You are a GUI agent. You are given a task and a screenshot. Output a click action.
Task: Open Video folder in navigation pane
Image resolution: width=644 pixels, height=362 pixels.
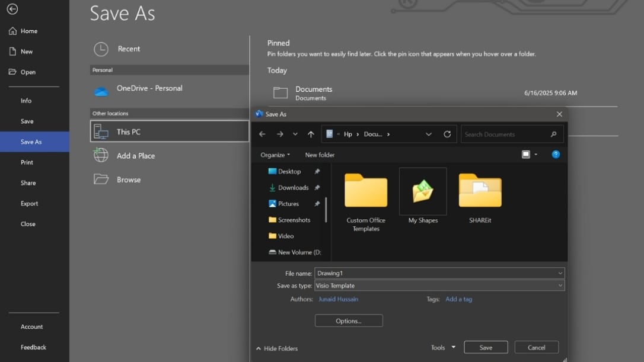pyautogui.click(x=286, y=236)
